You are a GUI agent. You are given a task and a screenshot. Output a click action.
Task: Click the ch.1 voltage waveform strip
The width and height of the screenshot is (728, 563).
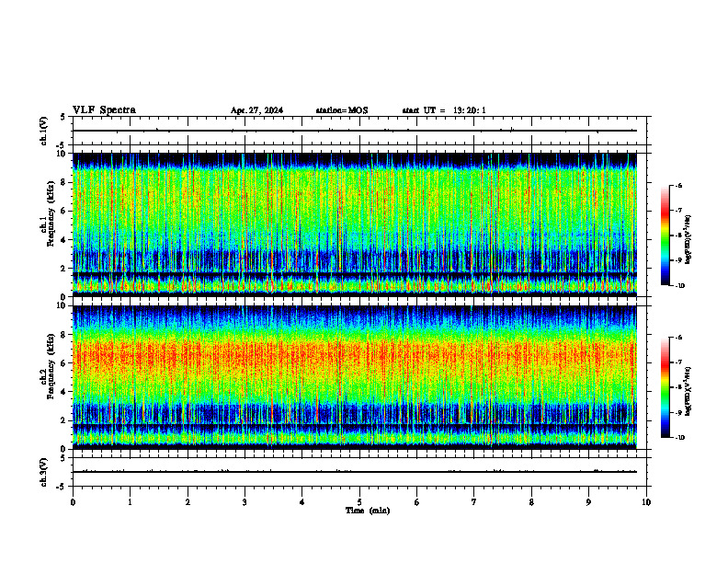click(359, 131)
